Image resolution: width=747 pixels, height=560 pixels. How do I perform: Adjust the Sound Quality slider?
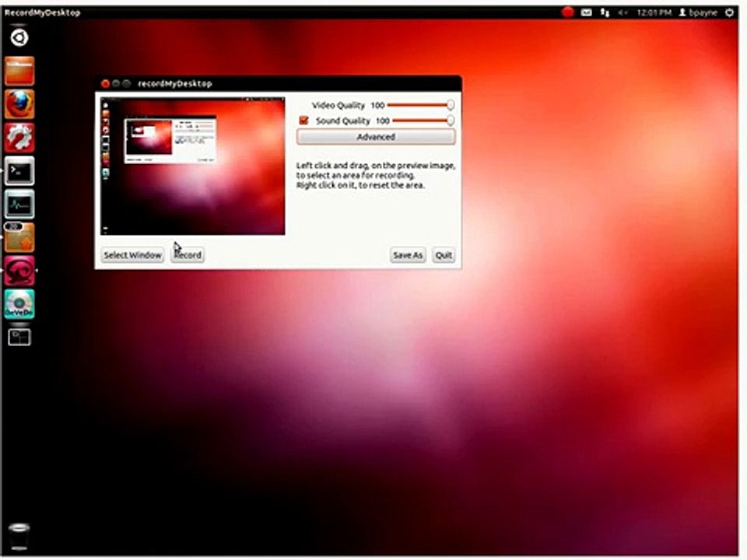tap(423, 121)
